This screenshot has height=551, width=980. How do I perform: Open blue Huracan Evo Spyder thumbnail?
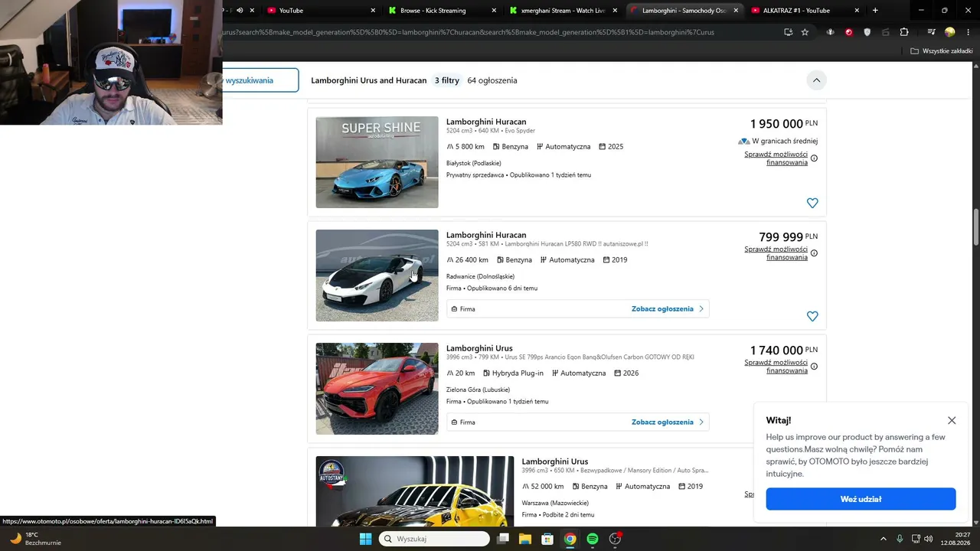[377, 162]
